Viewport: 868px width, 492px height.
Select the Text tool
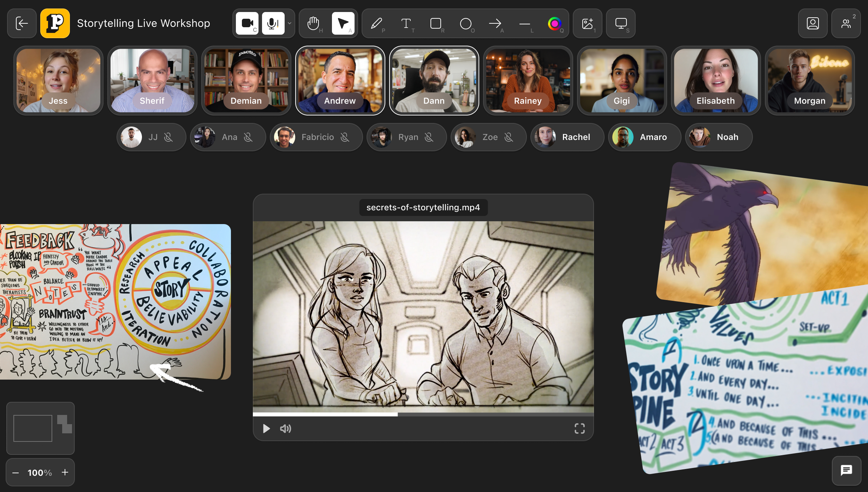[406, 24]
